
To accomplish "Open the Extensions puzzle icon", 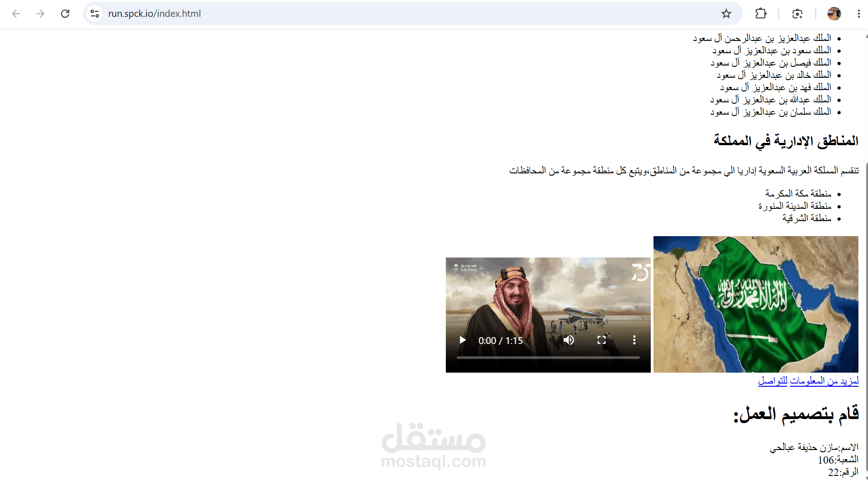I will pos(761,14).
